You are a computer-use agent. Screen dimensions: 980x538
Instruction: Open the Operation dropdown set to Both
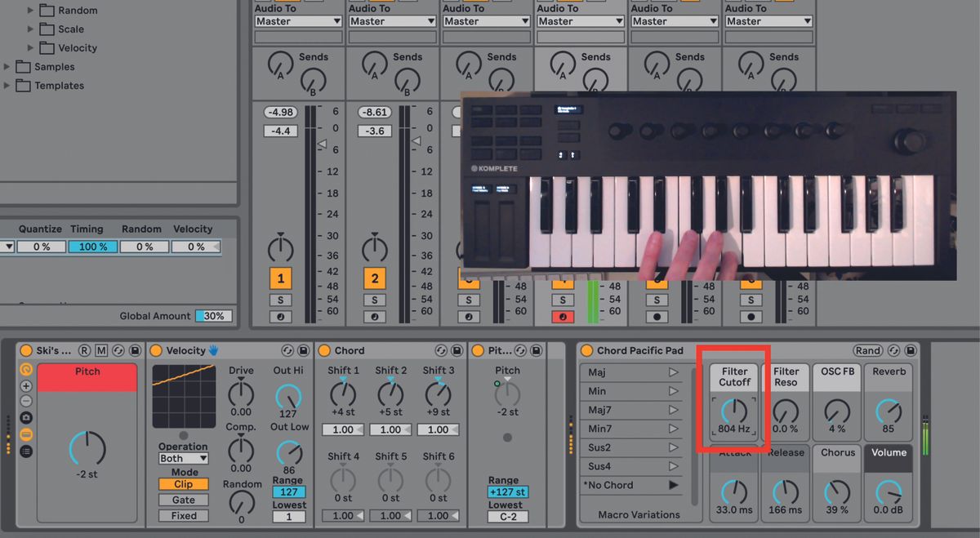[183, 459]
